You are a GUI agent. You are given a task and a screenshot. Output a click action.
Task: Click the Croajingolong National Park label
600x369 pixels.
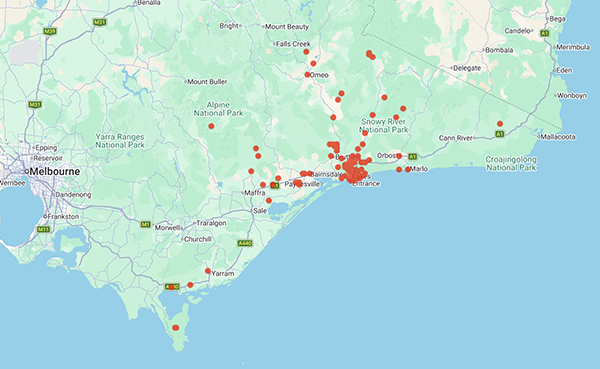point(511,163)
